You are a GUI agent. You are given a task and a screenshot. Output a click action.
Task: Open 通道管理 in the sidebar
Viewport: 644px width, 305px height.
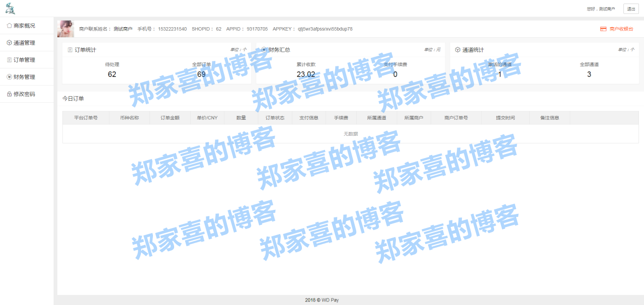(x=24, y=42)
